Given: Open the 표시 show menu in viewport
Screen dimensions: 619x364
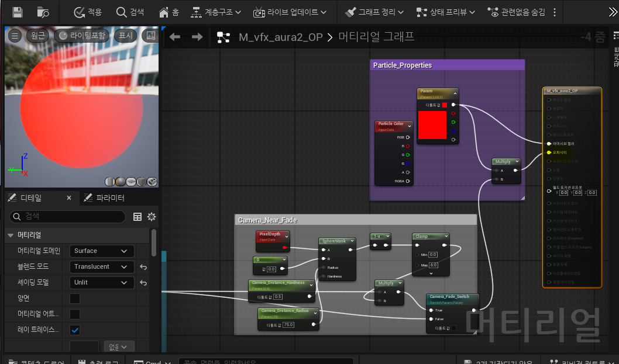Looking at the screenshot, I should (x=126, y=36).
